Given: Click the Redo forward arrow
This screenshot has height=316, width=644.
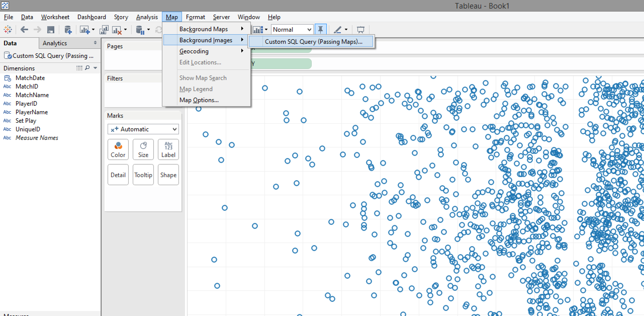Looking at the screenshot, I should [x=37, y=30].
